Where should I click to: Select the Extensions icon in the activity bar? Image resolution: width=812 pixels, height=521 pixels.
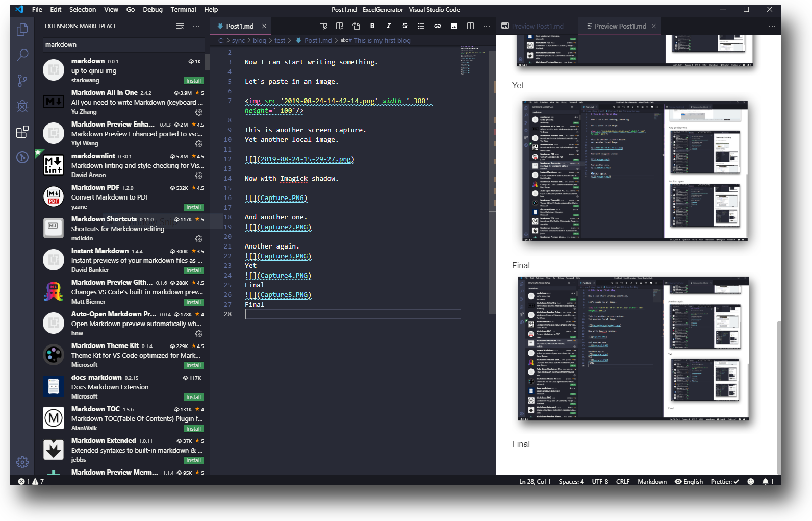tap(22, 132)
